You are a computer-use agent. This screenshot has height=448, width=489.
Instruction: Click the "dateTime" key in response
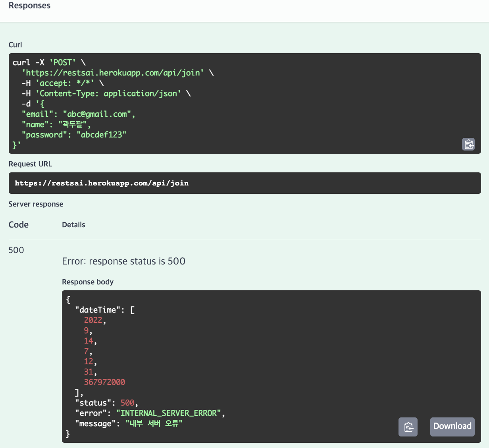tap(98, 310)
